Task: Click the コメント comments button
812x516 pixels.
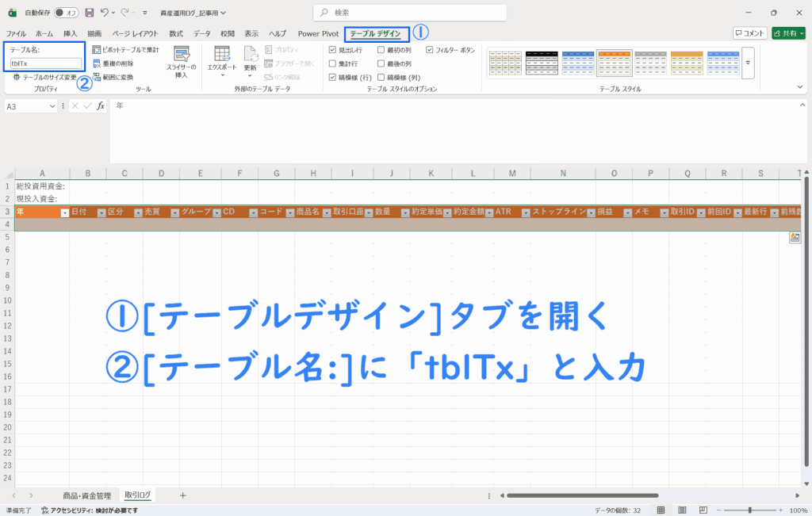Action: point(749,33)
